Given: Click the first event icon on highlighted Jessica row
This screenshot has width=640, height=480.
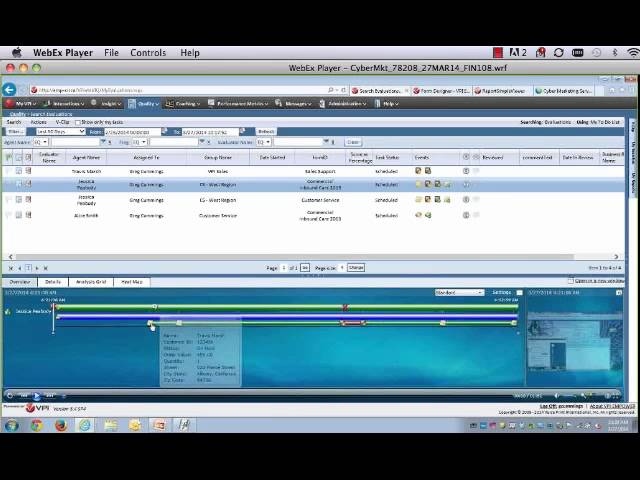Looking at the screenshot, I should coord(418,184).
